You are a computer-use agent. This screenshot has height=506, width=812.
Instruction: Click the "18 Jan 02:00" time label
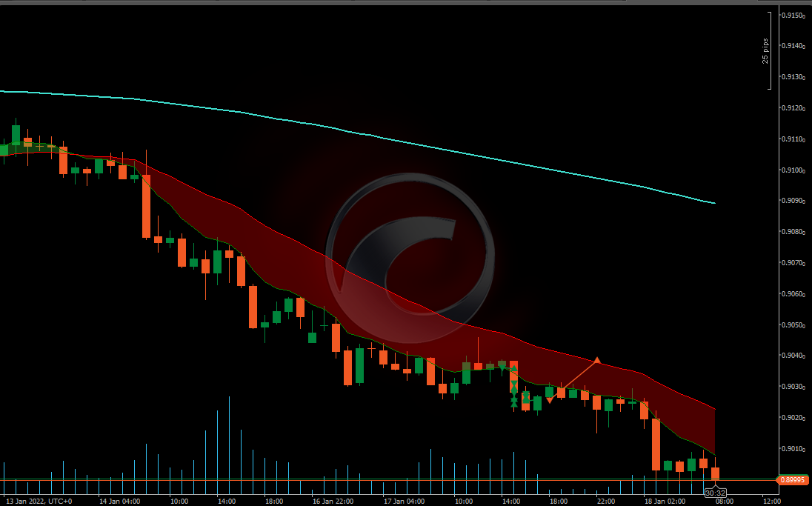pyautogui.click(x=665, y=502)
